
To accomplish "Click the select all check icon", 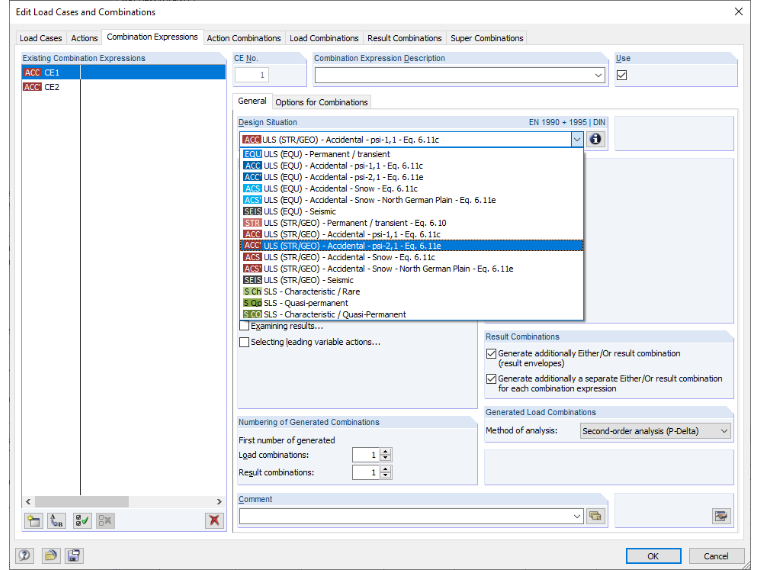I will 82,521.
